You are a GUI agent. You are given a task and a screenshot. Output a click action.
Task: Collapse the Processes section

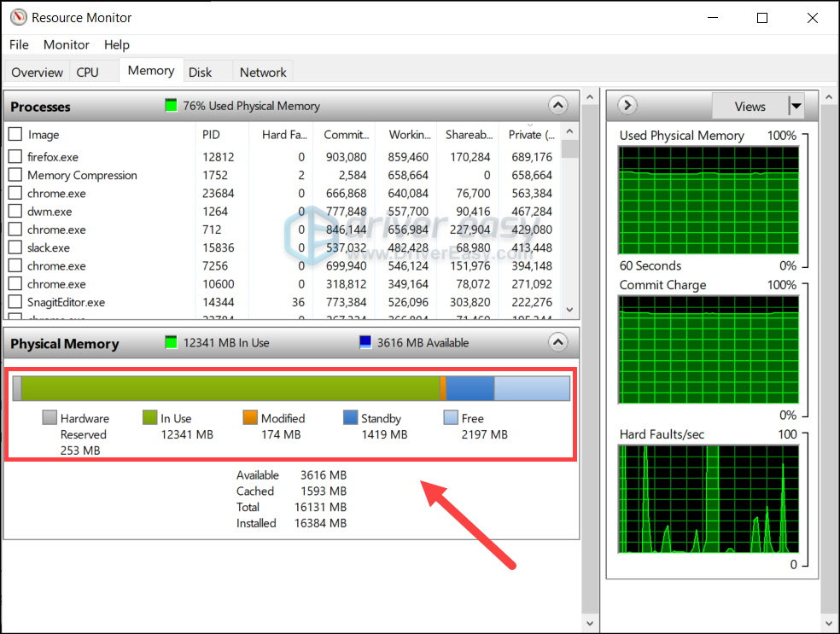(x=558, y=105)
